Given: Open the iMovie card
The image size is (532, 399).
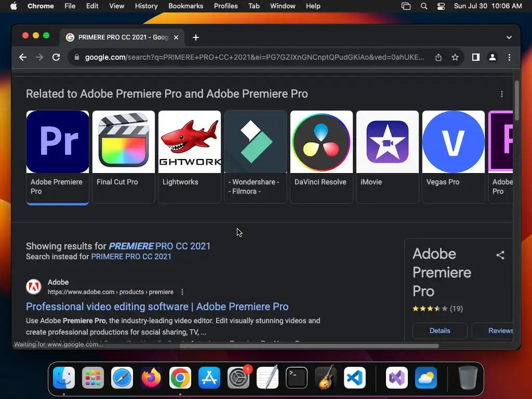Looking at the screenshot, I should [388, 157].
